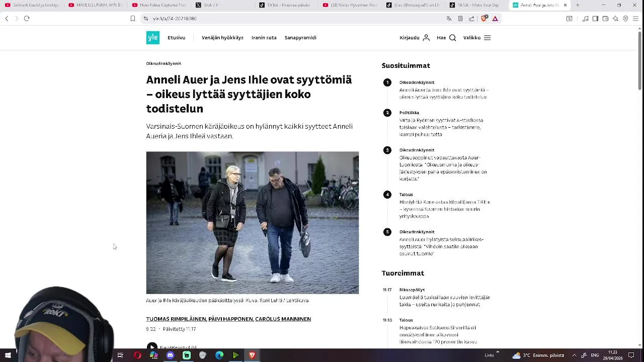
Task: Click the reader mode icon
Action: pos(460,19)
